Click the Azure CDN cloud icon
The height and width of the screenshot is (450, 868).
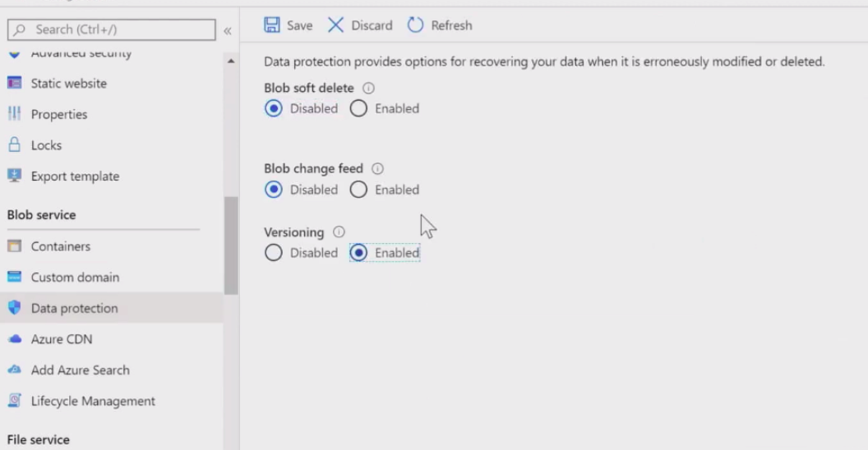[14, 339]
